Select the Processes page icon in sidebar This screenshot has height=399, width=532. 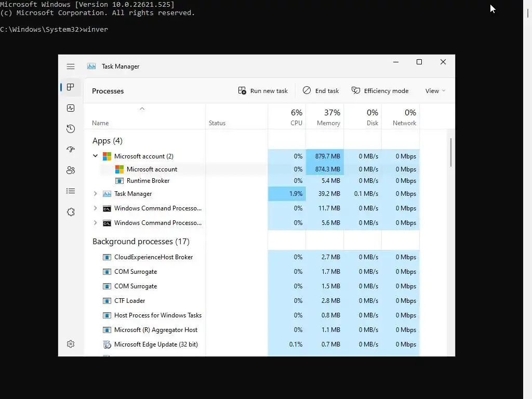coord(71,87)
